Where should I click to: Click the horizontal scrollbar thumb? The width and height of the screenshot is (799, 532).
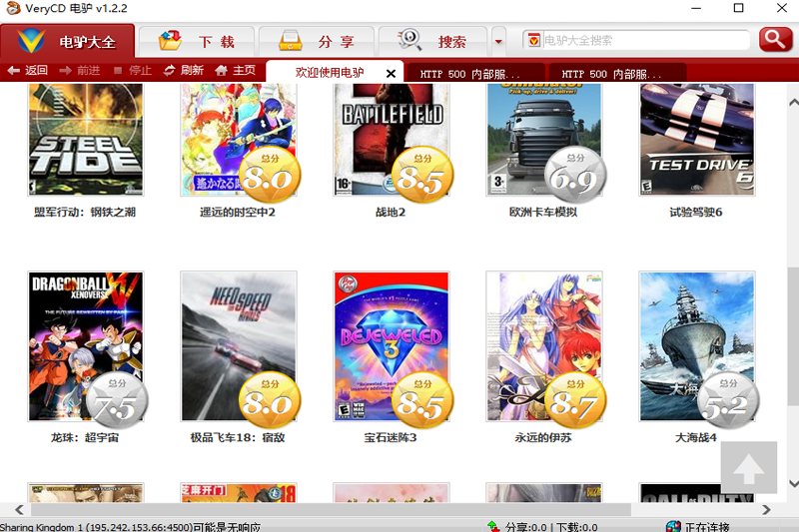331,510
